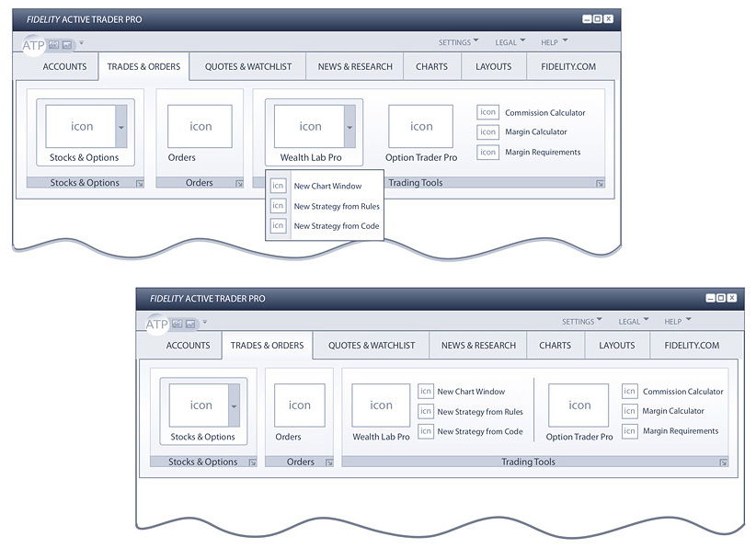Choose New Strategy from Rules in the dropdown menu

325,206
